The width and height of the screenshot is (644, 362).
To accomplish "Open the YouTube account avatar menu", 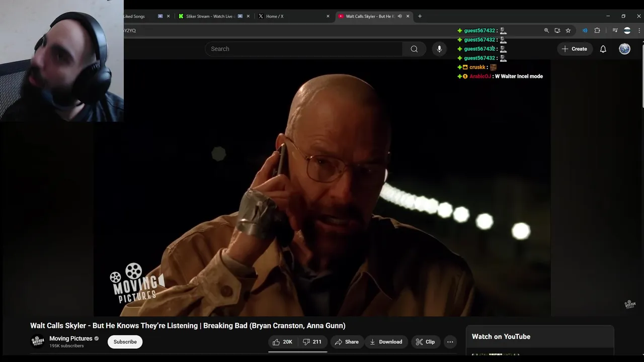I will pyautogui.click(x=624, y=49).
